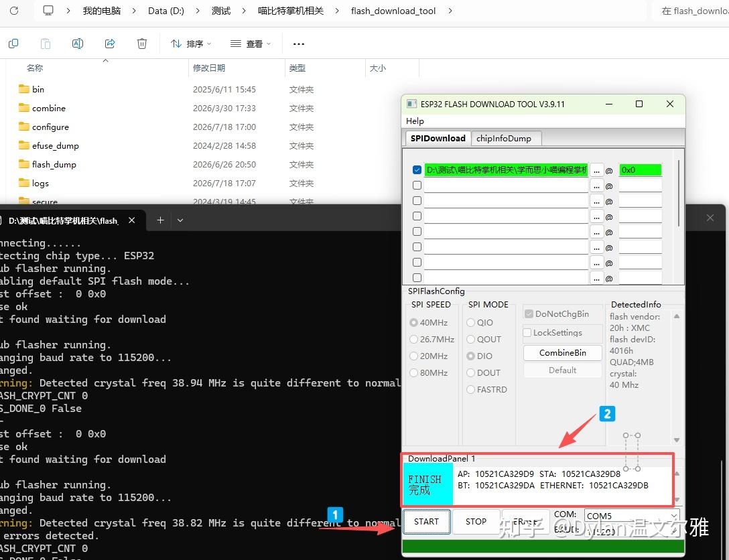The image size is (729, 560).
Task: Open the View dropdown in Explorer
Action: pyautogui.click(x=250, y=44)
